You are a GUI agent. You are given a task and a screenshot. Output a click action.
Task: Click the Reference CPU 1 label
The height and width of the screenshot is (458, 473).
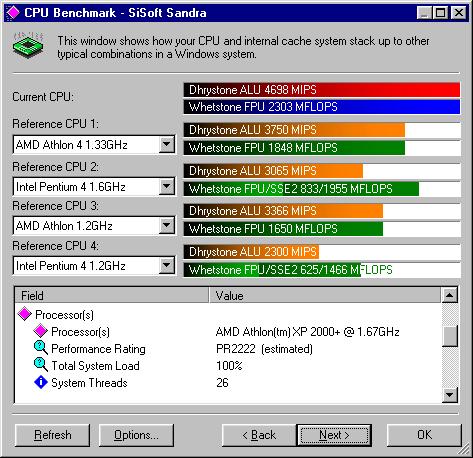coord(55,124)
